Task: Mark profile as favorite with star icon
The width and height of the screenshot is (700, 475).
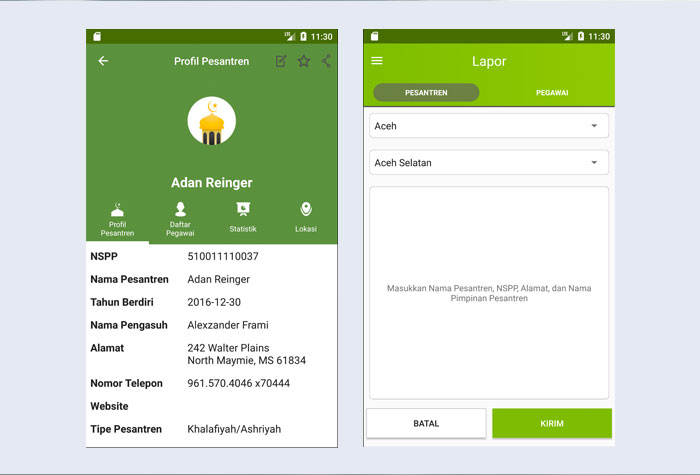Action: click(304, 61)
